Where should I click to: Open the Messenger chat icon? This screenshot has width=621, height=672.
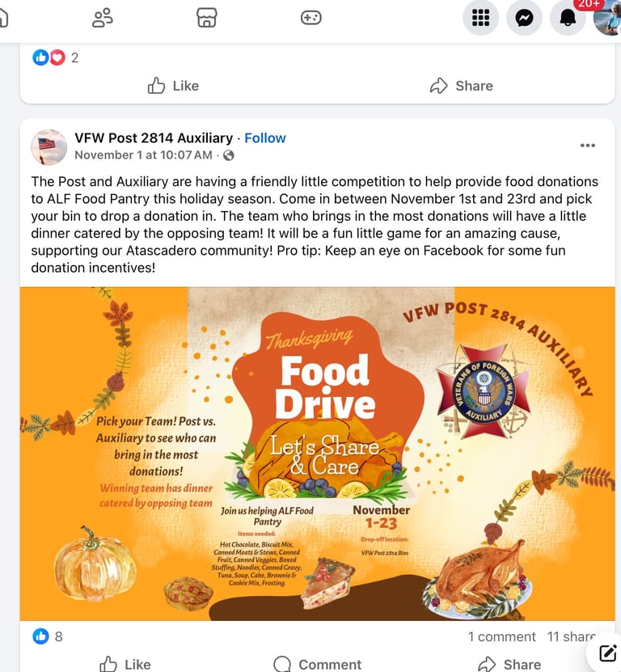point(524,18)
